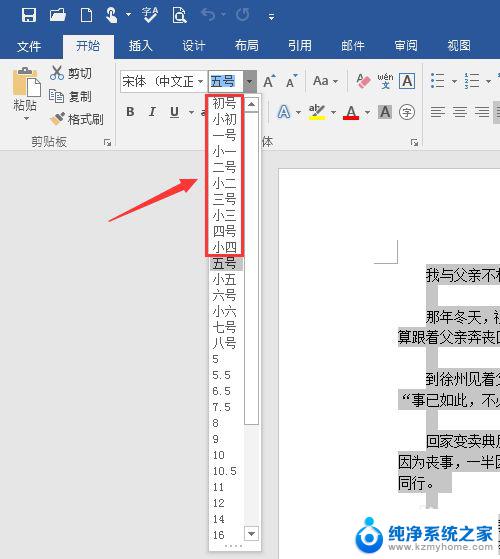Toggle italic formatting

(152, 112)
